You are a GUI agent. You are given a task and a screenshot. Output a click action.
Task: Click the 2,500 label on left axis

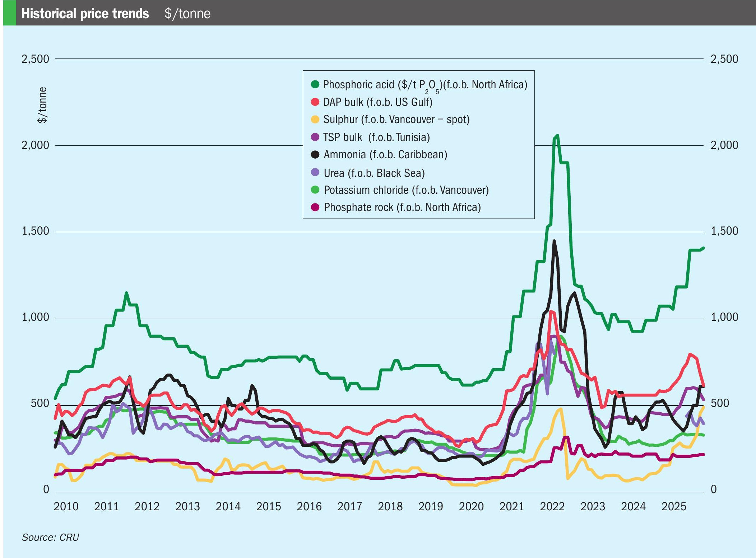(35, 59)
